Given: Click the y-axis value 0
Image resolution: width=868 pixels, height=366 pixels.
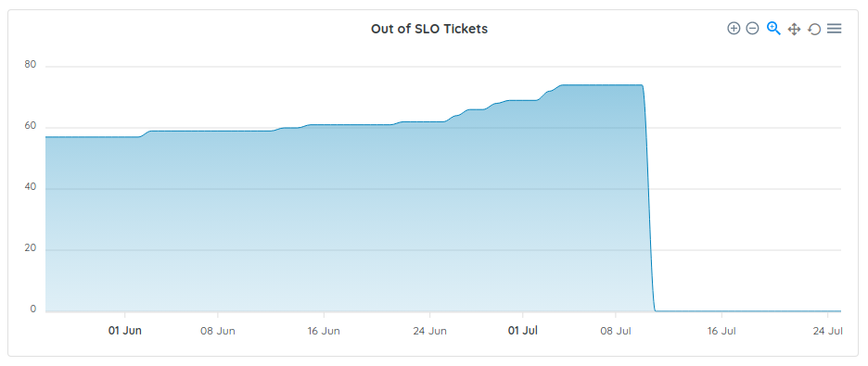Looking at the screenshot, I should coord(33,309).
